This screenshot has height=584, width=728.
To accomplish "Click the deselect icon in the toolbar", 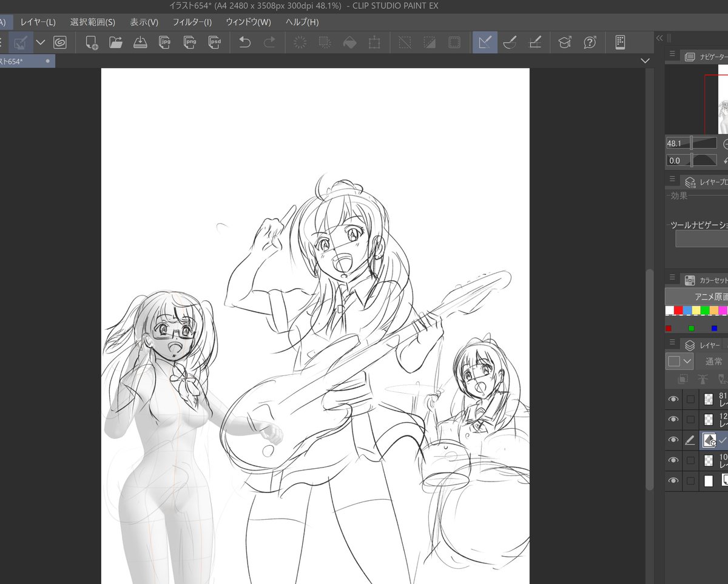I will (x=405, y=42).
